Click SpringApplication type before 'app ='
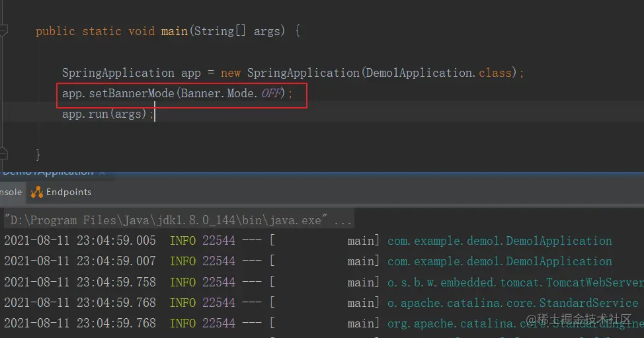644x338 pixels. click(118, 73)
